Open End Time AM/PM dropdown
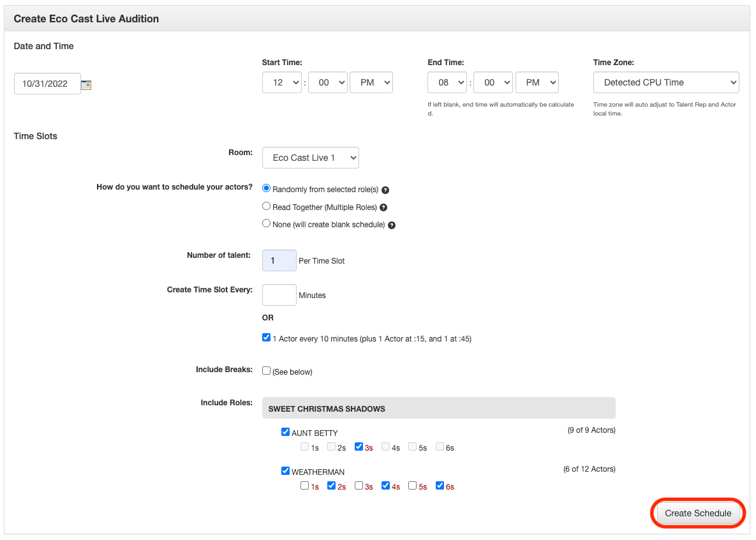Viewport: 756px width, 540px height. [537, 82]
